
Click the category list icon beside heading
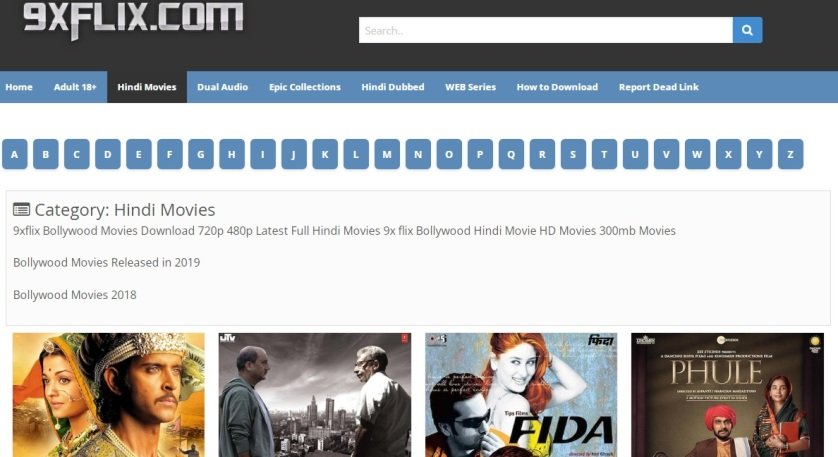tap(21, 210)
